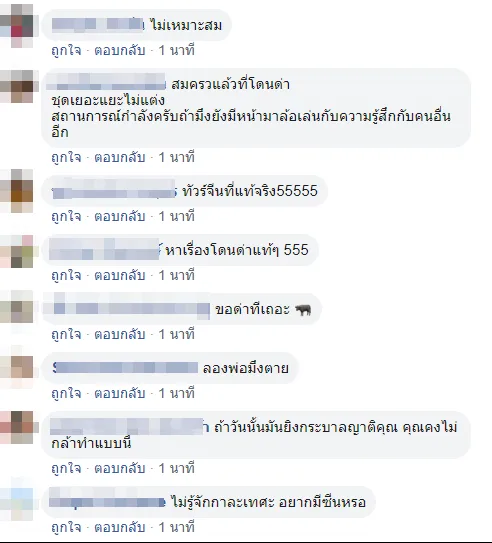The image size is (492, 543).
Task: Reply to the ไม่เหมาะสม comment
Action: [x=120, y=51]
